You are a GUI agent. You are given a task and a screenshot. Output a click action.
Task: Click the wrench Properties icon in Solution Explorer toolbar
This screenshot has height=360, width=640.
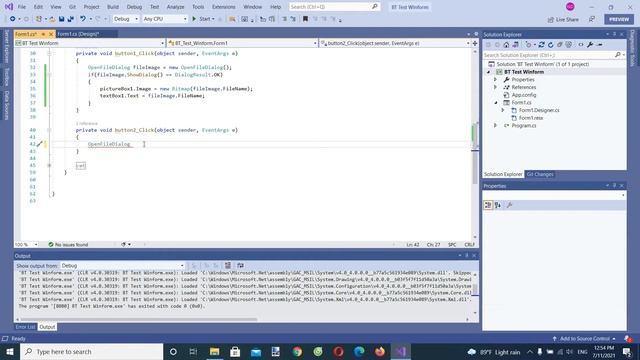pos(590,45)
